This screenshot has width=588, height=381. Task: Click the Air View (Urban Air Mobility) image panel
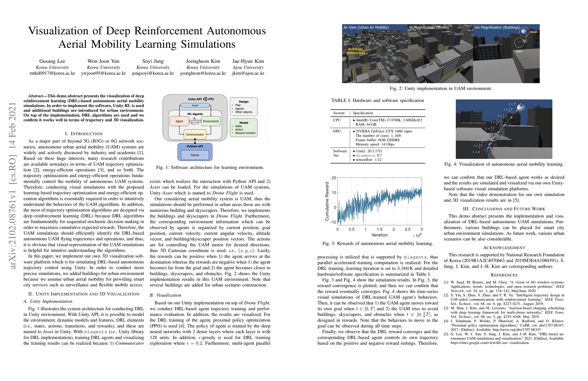click(374, 54)
